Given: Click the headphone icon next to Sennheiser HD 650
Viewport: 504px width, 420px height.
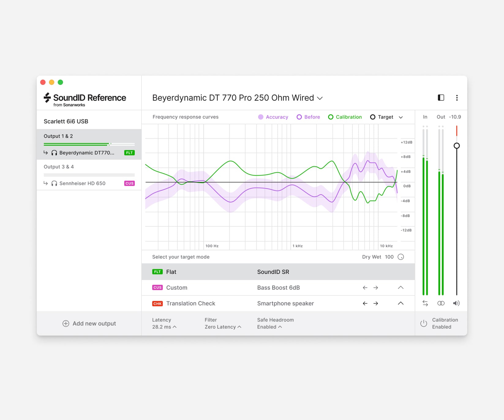Looking at the screenshot, I should coord(54,183).
